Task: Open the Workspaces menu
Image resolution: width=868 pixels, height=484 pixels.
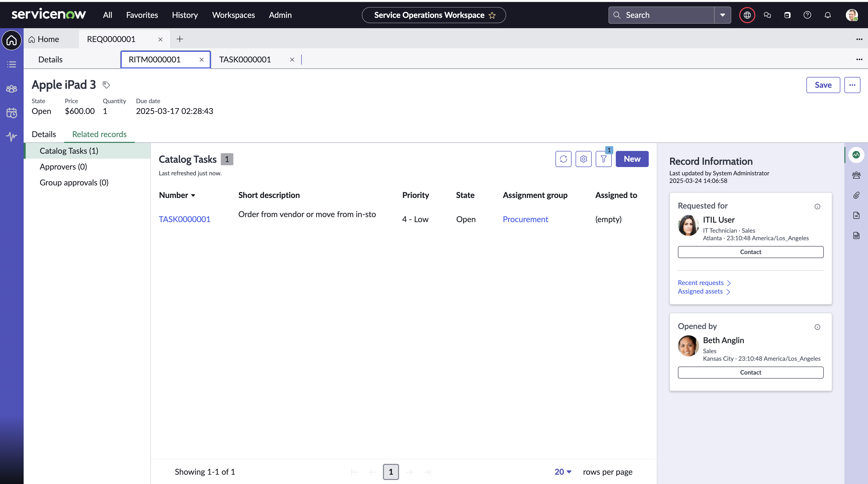Action: tap(233, 15)
